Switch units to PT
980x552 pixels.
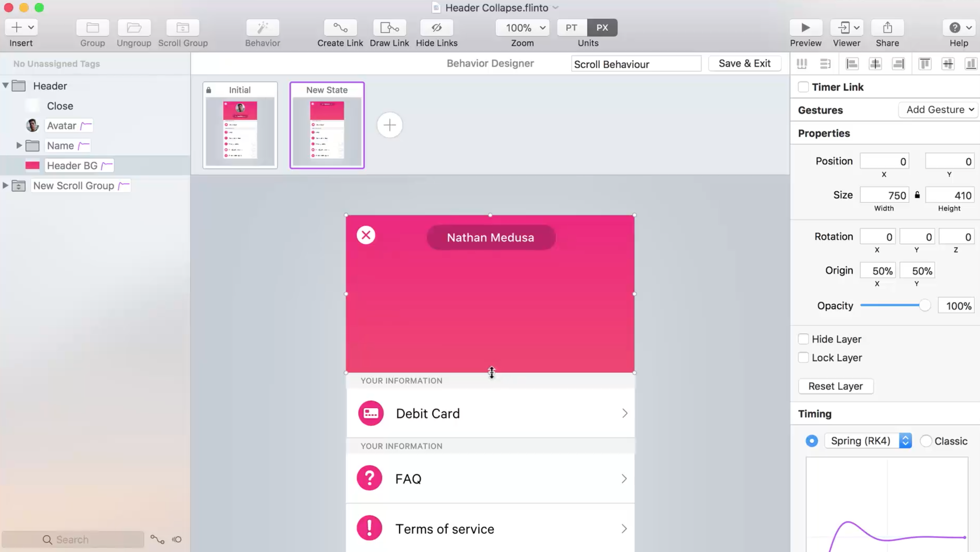tap(571, 28)
